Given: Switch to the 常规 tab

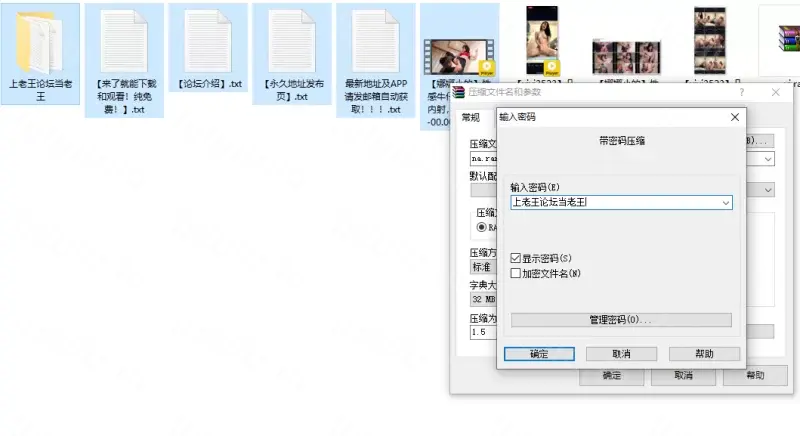Looking at the screenshot, I should pyautogui.click(x=470, y=118).
